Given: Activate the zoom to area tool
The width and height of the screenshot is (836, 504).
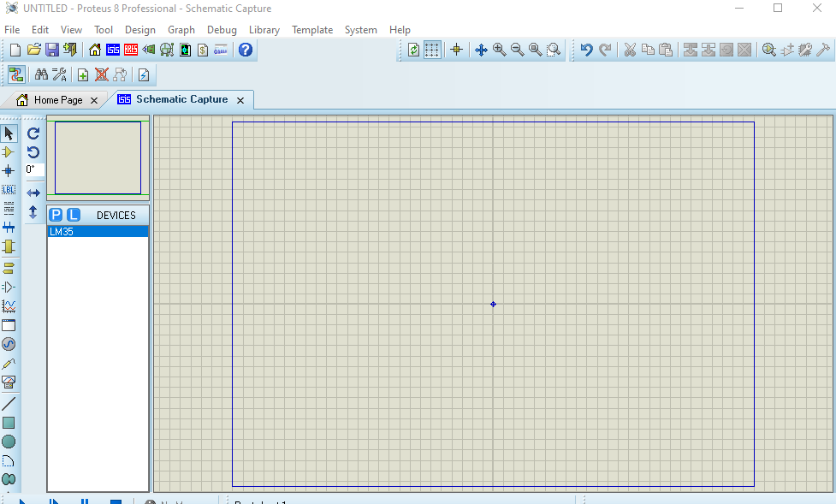Looking at the screenshot, I should (x=554, y=50).
